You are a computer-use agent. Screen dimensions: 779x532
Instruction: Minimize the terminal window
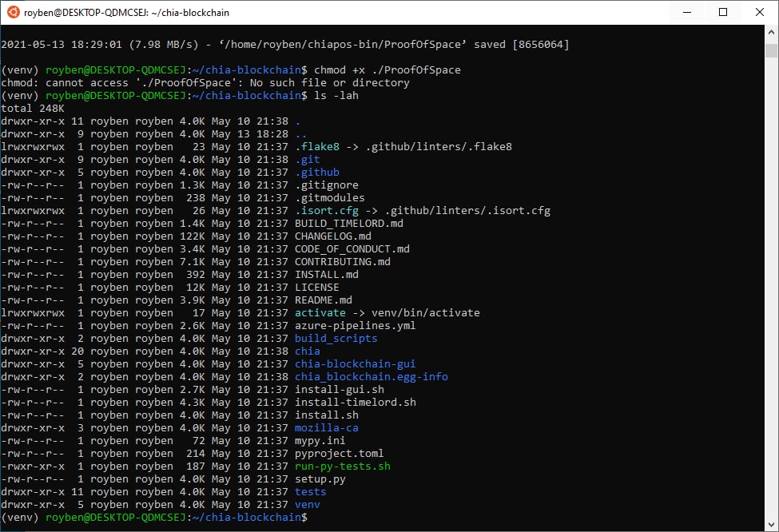click(687, 13)
